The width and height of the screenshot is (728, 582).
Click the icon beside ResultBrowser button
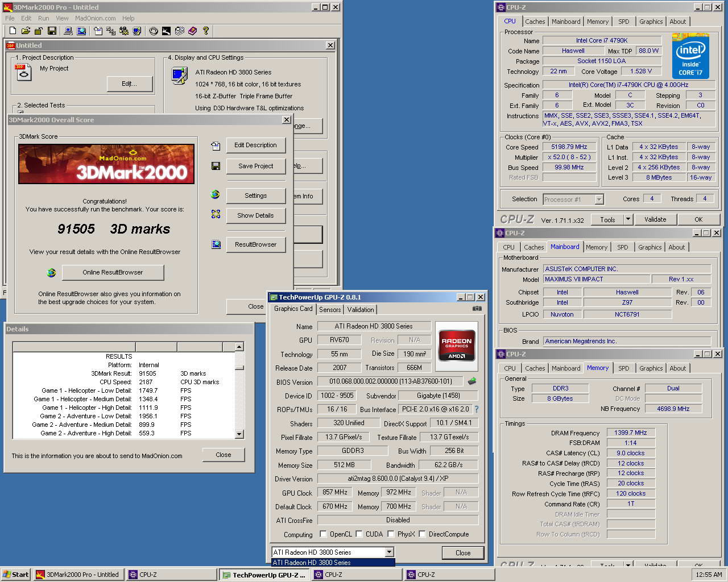click(x=216, y=244)
